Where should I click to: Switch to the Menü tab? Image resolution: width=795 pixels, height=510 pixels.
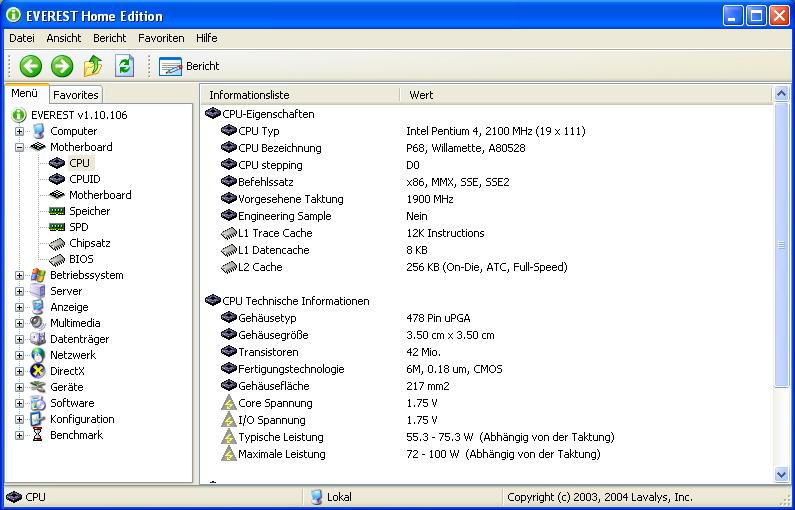tap(25, 94)
